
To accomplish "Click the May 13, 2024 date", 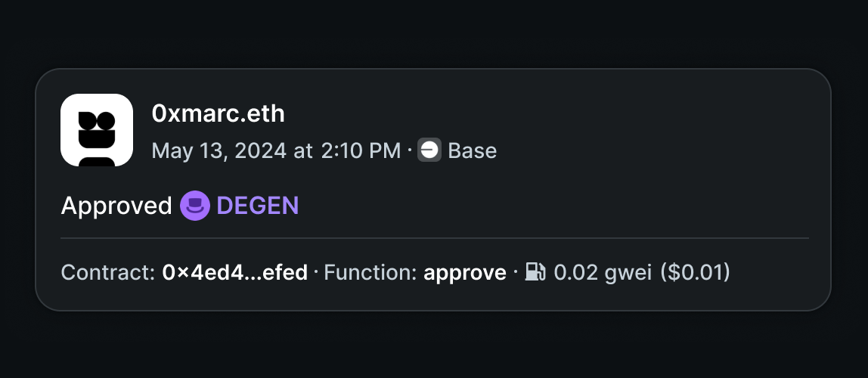I will click(219, 150).
